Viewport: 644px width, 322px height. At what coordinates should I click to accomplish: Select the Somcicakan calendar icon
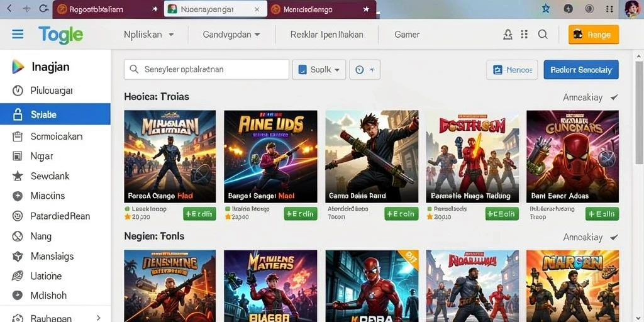tap(18, 136)
